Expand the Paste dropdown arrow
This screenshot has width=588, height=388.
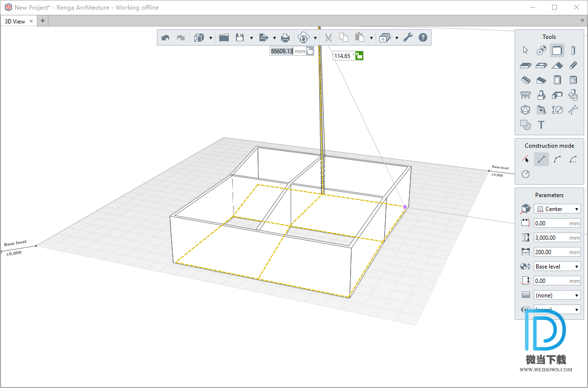point(371,38)
